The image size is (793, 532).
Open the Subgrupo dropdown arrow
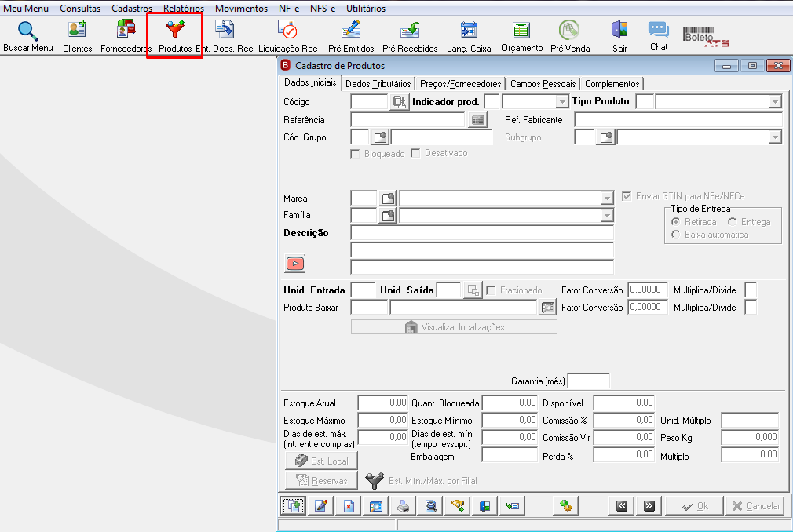(775, 137)
